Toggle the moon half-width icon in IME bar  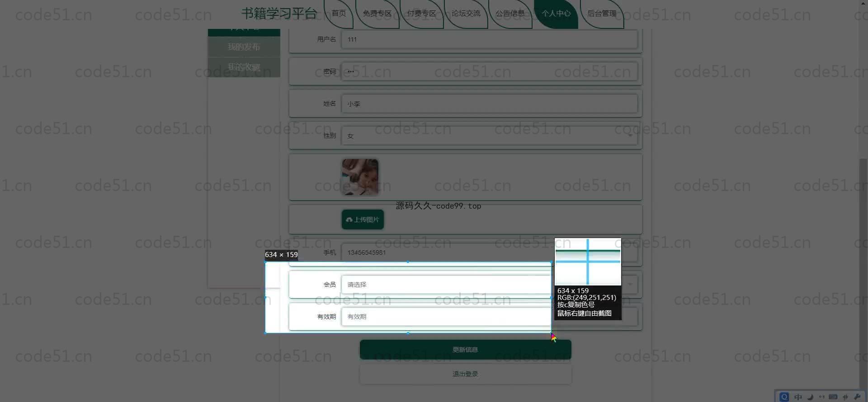810,397
